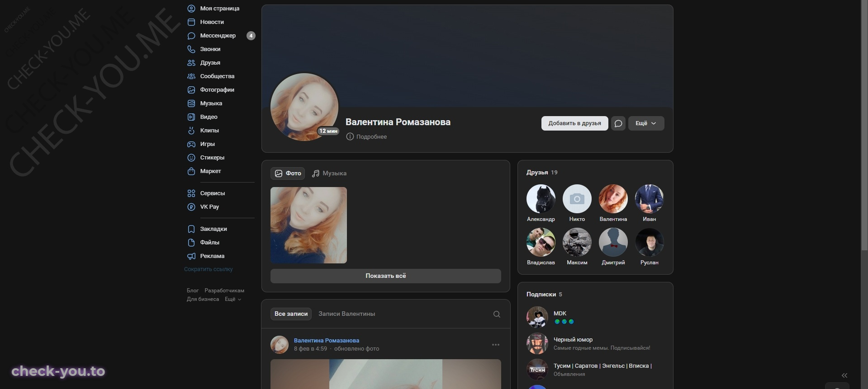Click the info icon next to Подробнее
The image size is (868, 389).
[x=350, y=136]
